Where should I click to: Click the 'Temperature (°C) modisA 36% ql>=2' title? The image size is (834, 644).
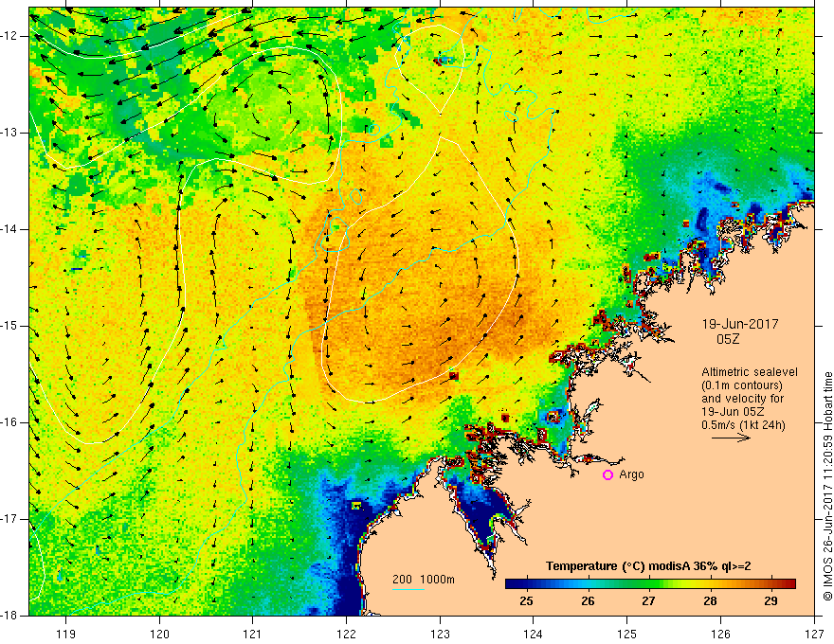coord(648,566)
